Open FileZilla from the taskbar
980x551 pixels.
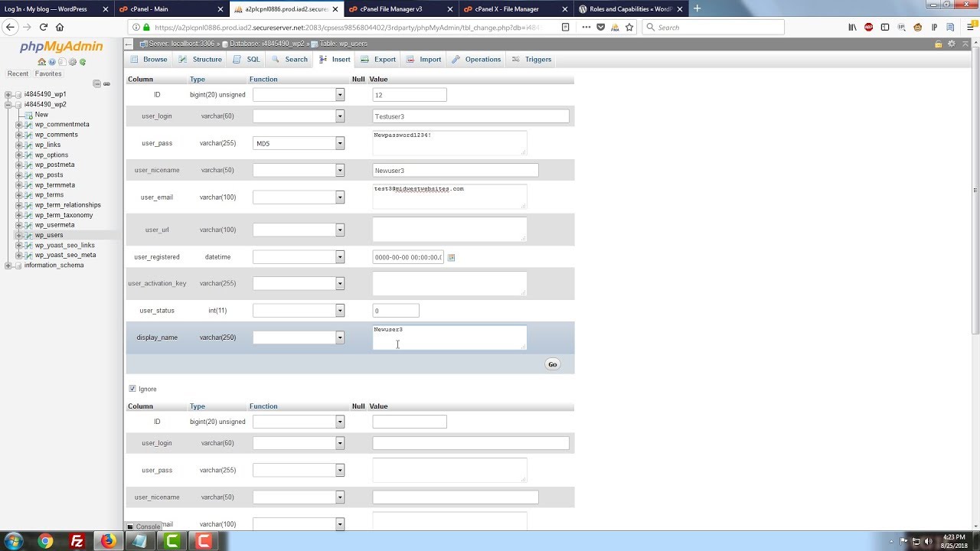(x=77, y=541)
